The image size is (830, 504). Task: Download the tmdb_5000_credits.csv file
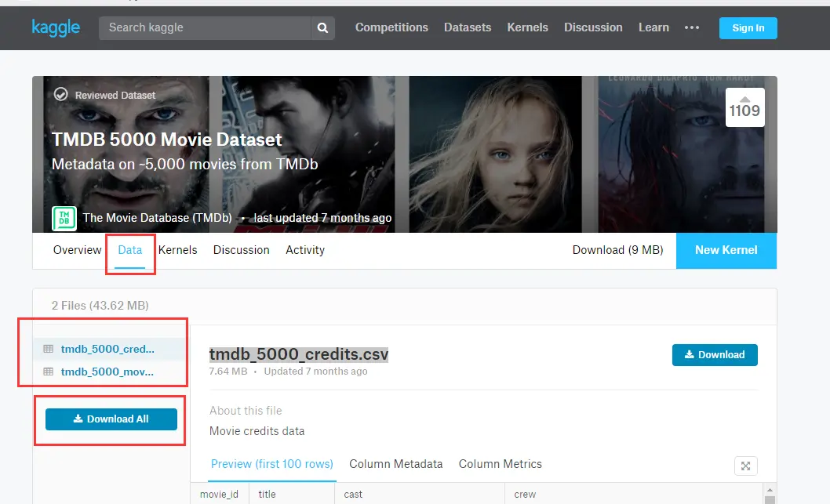click(715, 355)
